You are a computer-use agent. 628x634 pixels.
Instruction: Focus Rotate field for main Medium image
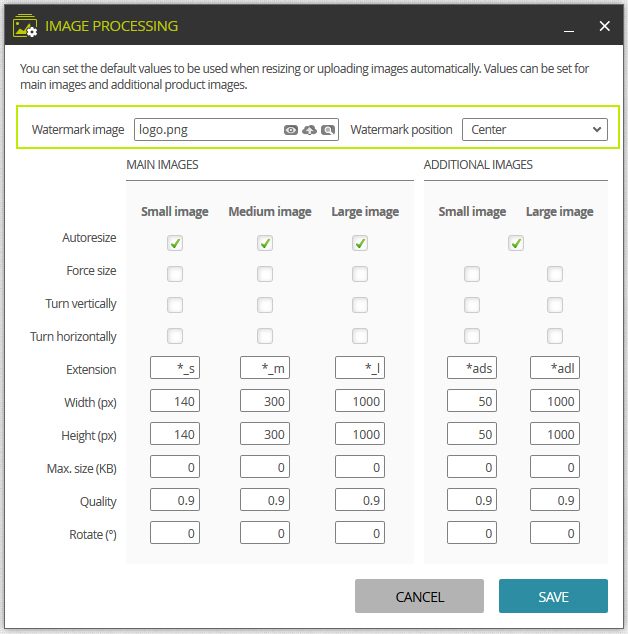coord(265,533)
